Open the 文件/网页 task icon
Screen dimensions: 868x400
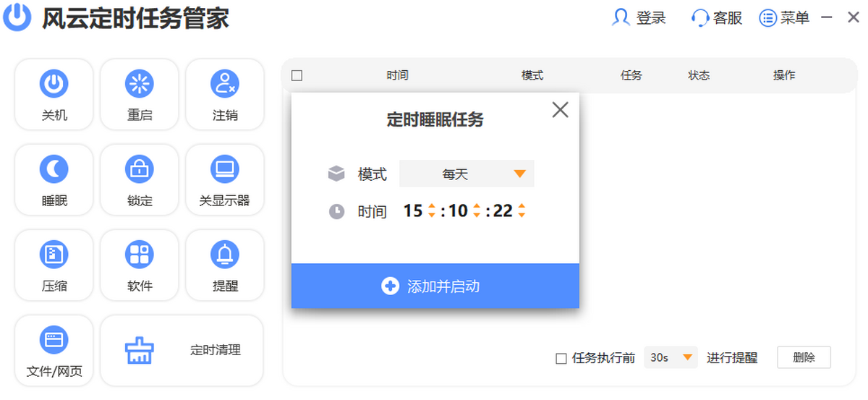tap(54, 351)
